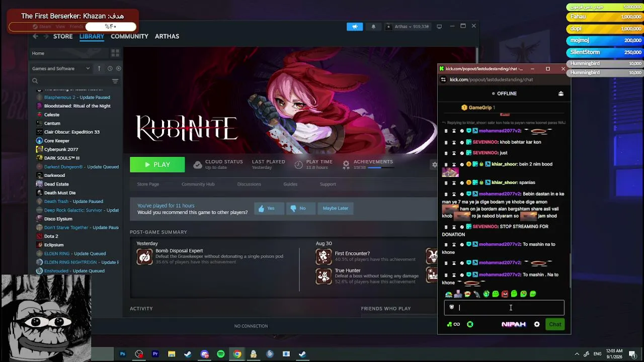
Task: Filter library by ready-to-play icon
Action: (119, 68)
